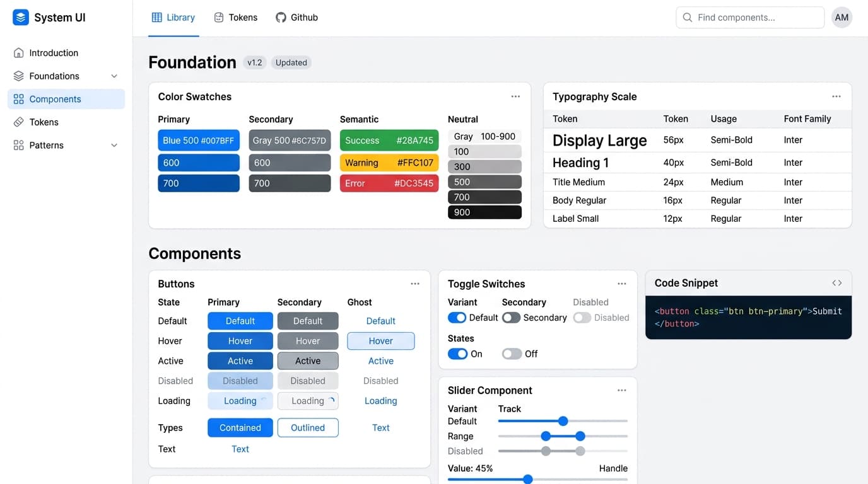
Task: Click the search magnifier icon
Action: 688,18
